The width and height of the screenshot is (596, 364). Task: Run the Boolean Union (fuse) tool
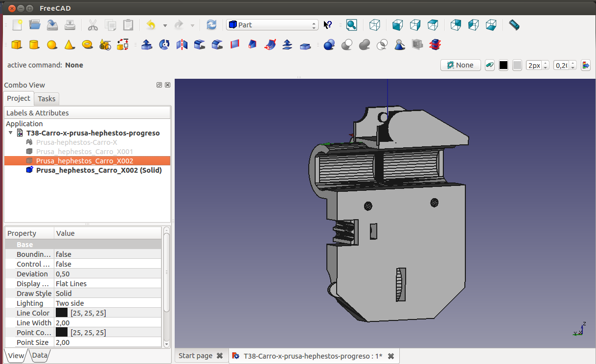(364, 45)
